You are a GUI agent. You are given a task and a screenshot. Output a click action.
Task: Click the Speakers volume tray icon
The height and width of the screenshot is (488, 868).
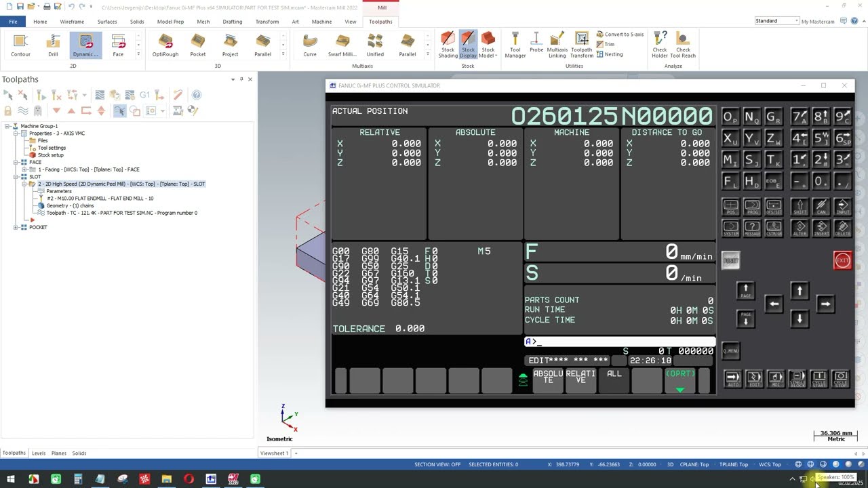812,480
